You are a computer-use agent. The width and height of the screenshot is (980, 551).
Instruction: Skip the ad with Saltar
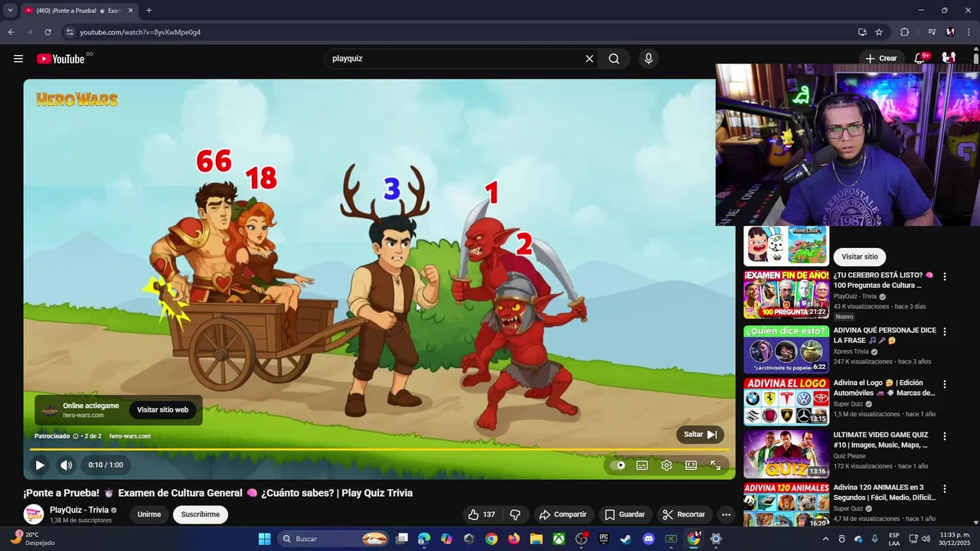click(x=700, y=435)
